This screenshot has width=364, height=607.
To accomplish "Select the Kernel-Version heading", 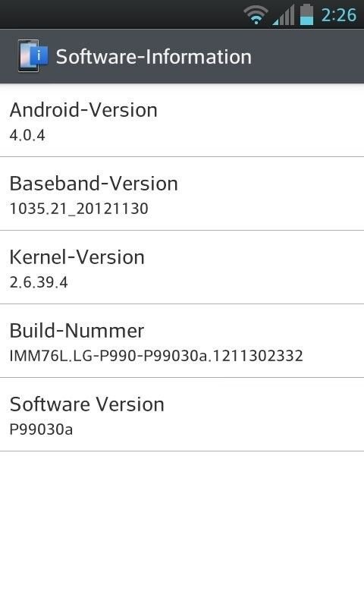I will pyautogui.click(x=77, y=257).
